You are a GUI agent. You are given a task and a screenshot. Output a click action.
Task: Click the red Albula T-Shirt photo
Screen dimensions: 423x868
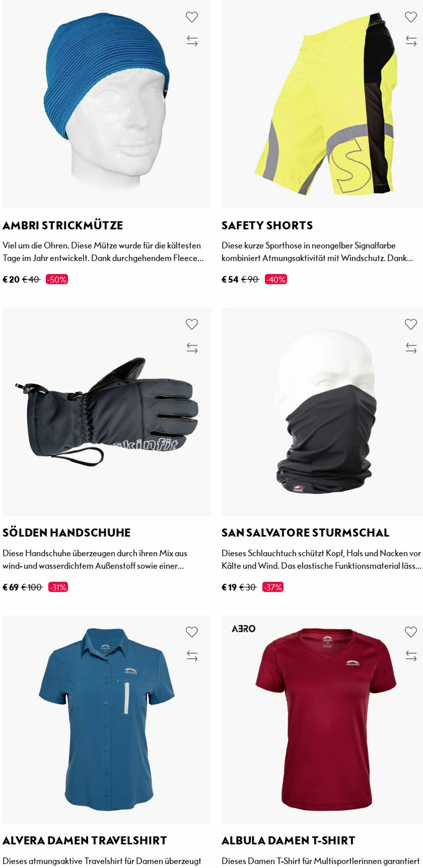[x=322, y=719]
